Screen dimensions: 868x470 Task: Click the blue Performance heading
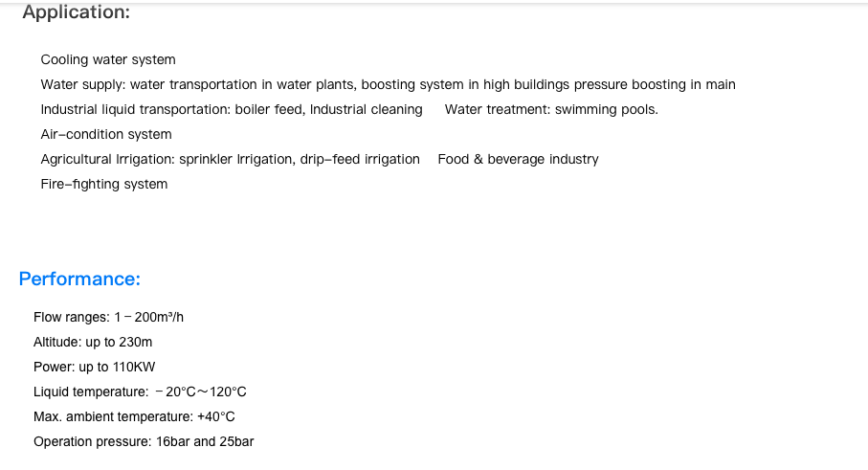(79, 279)
